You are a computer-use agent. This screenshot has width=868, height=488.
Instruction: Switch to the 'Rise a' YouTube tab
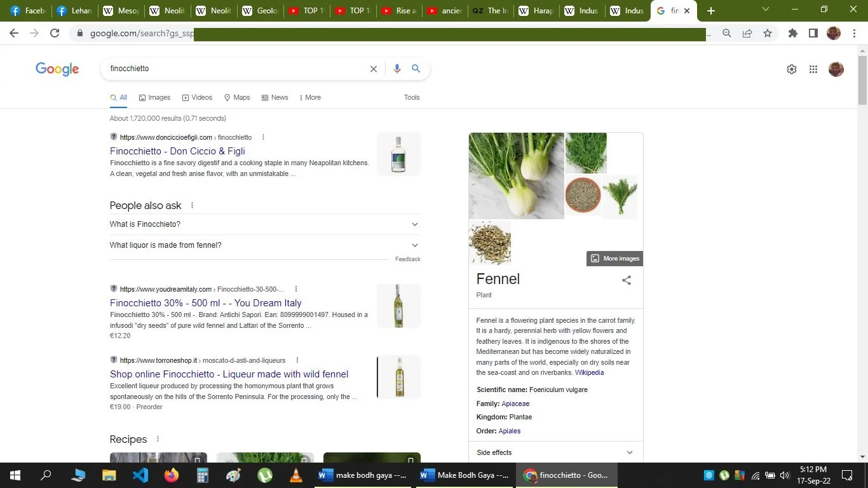pos(398,11)
